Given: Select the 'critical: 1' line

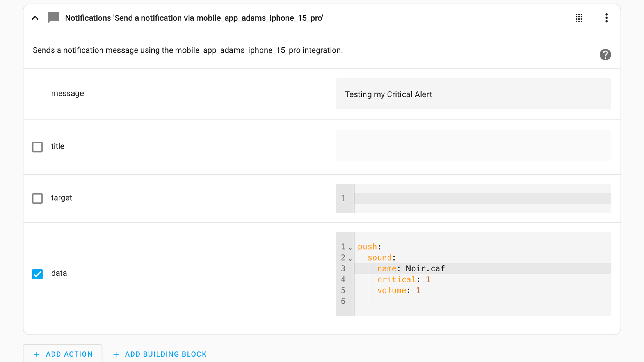Looking at the screenshot, I should [404, 279].
